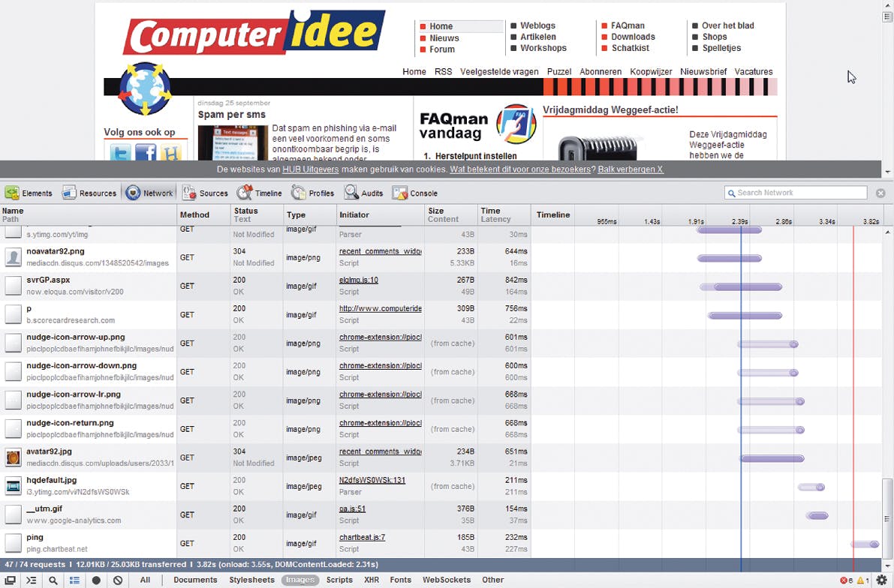Clear the network log icon
The height and width of the screenshot is (588, 894).
117,580
